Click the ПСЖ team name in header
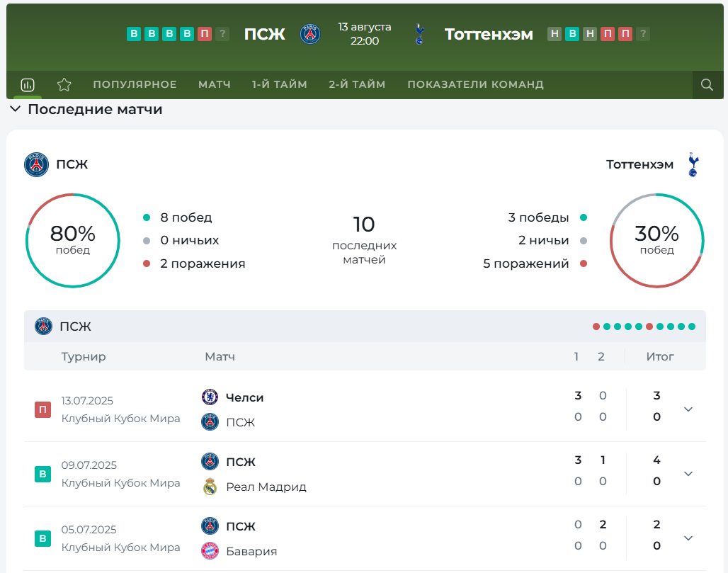 point(265,34)
